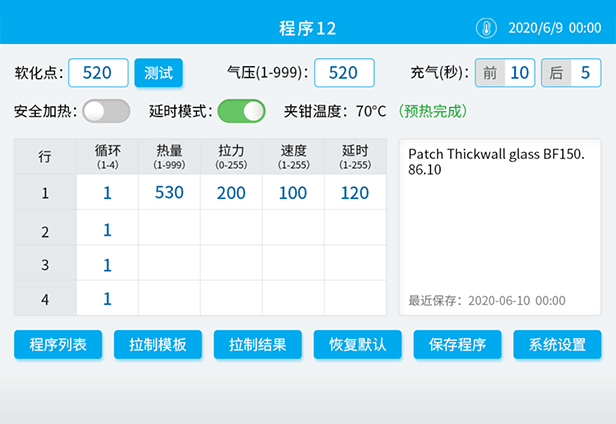Click the 软化点 value field
Image resolution: width=616 pixels, height=424 pixels.
[x=98, y=73]
